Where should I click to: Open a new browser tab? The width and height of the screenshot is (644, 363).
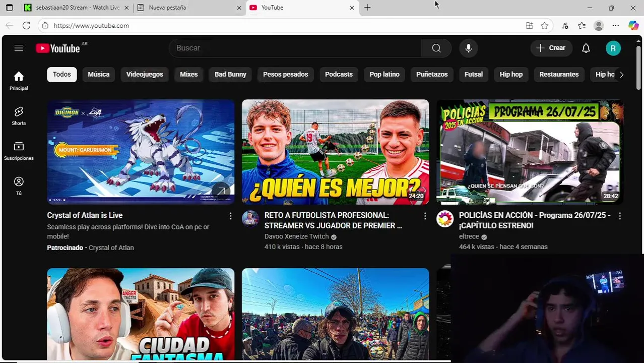pyautogui.click(x=367, y=8)
